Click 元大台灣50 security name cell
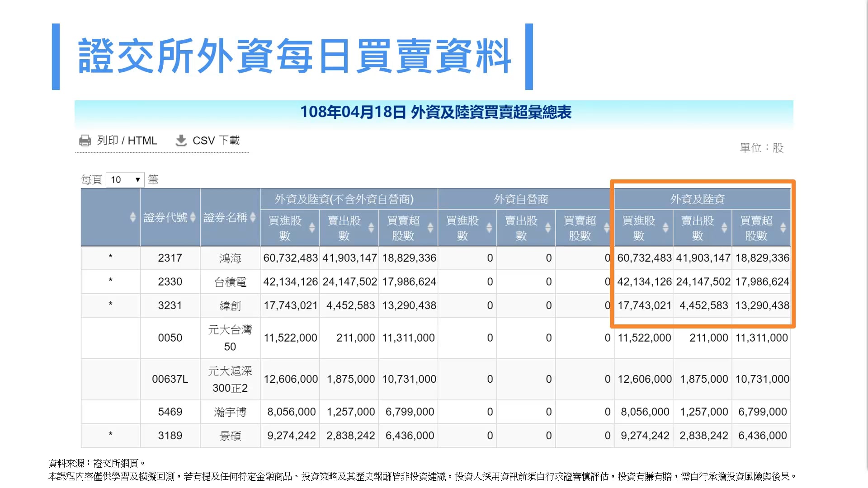Viewport: 868px width, 488px height. 230,338
